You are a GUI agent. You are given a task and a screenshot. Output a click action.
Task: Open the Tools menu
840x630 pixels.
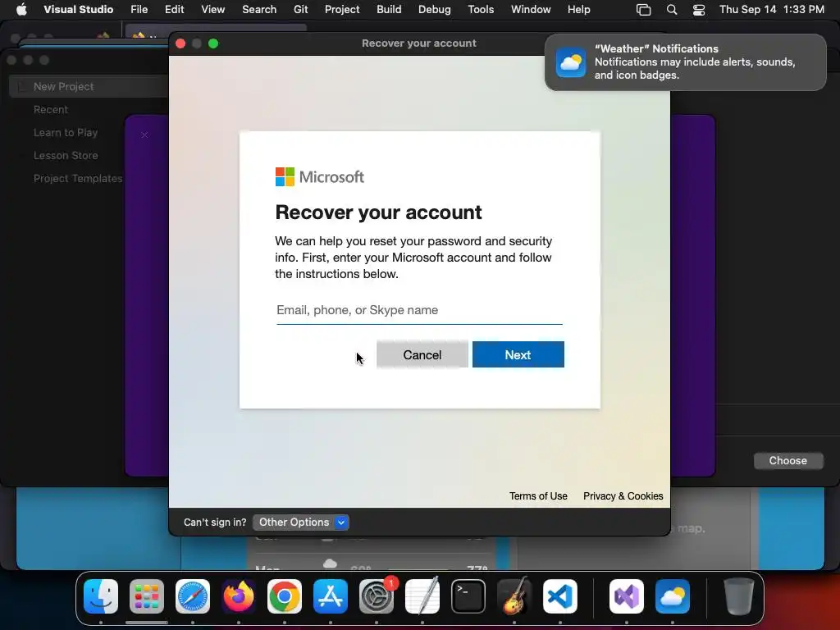481,9
